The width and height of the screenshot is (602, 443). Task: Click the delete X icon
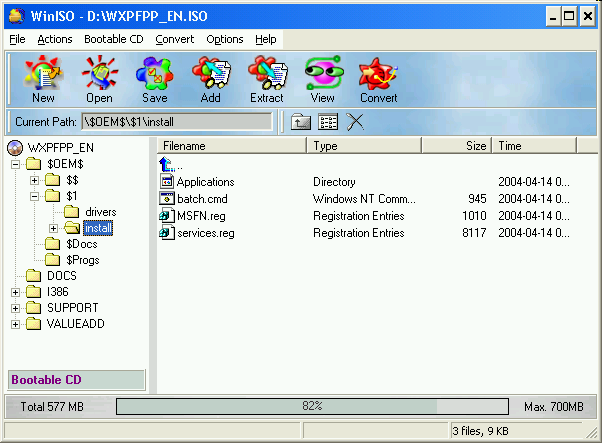click(355, 122)
